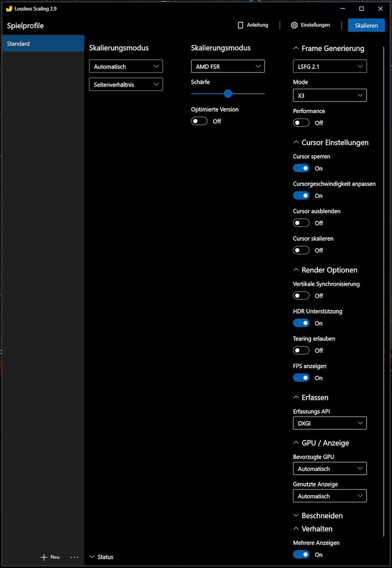392x568 pixels.
Task: Toggle Cursor sperren off
Action: point(301,168)
